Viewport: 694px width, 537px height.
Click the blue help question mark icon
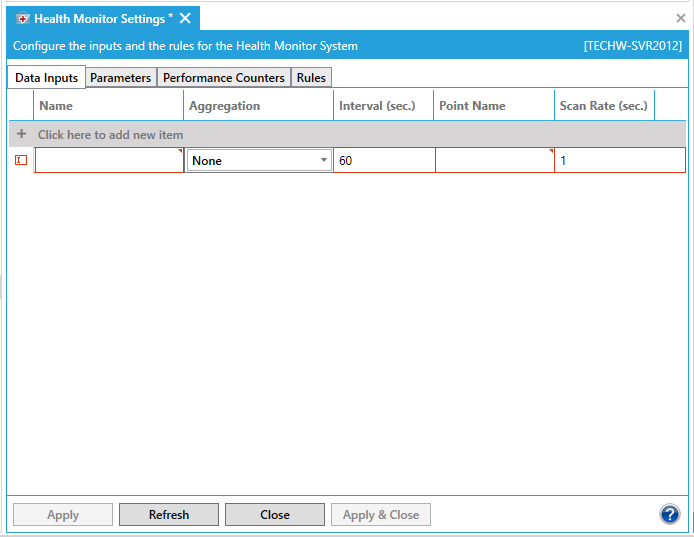670,514
